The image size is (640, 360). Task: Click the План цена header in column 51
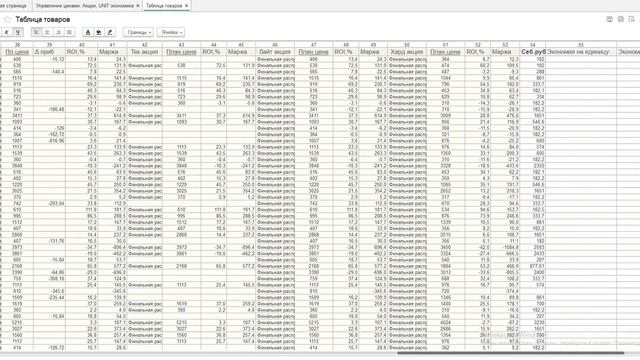(x=445, y=52)
